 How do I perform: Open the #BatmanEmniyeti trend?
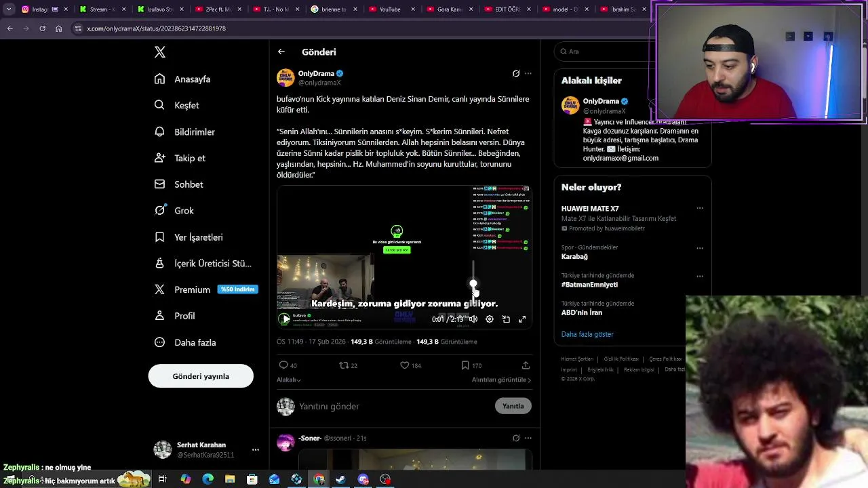click(589, 285)
